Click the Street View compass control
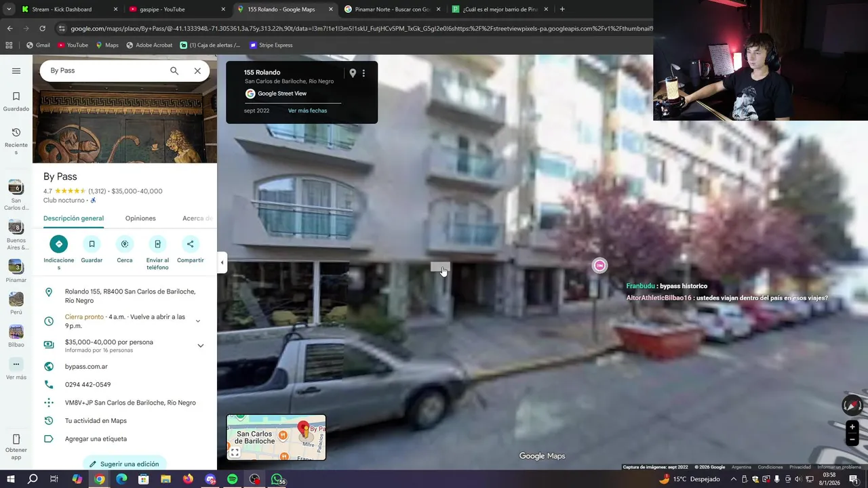The height and width of the screenshot is (488, 868). 852,405
